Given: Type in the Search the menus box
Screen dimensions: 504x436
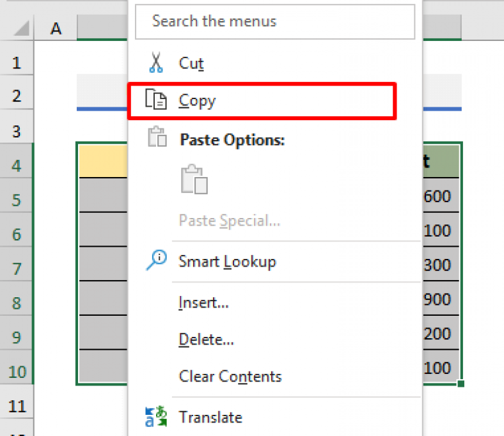Looking at the screenshot, I should click(275, 21).
